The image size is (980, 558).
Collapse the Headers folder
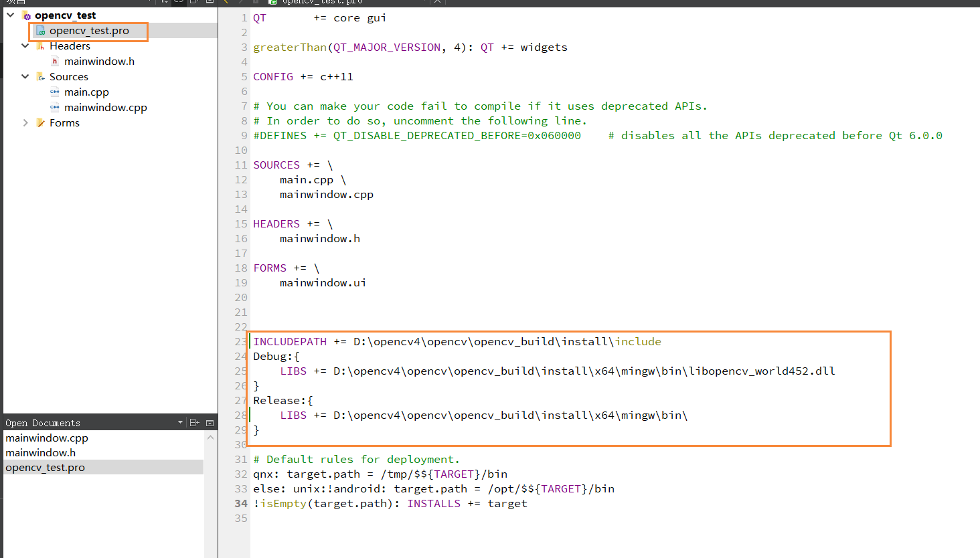[25, 45]
